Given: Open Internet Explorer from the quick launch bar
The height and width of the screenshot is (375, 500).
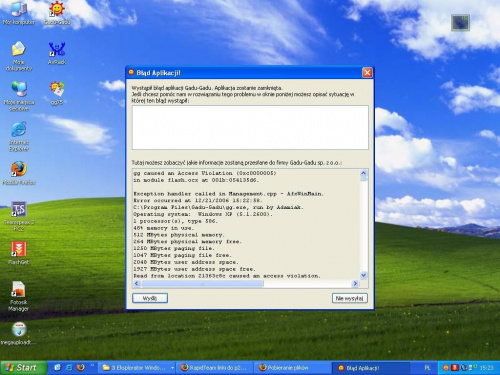Looking at the screenshot, I should tap(69, 367).
